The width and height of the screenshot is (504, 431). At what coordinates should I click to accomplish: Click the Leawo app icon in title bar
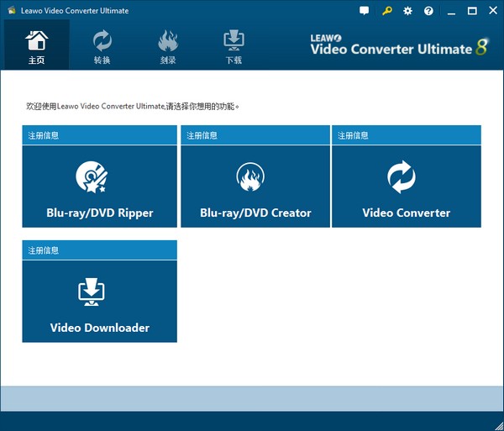(x=8, y=11)
